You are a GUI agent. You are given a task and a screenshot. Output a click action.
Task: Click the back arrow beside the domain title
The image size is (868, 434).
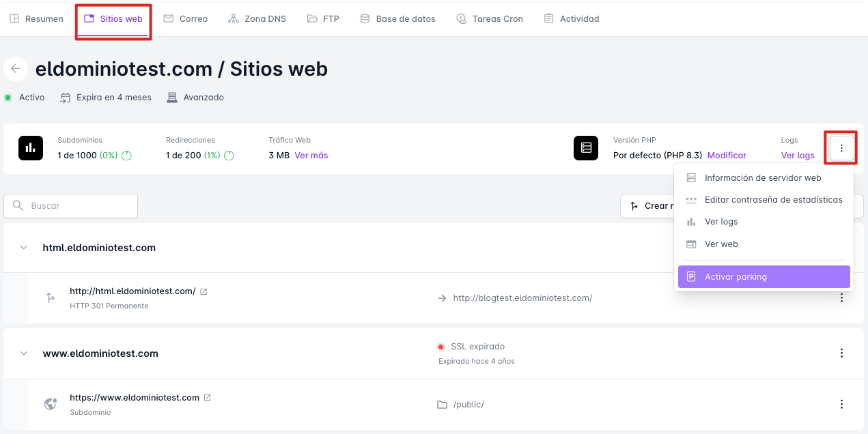[16, 69]
